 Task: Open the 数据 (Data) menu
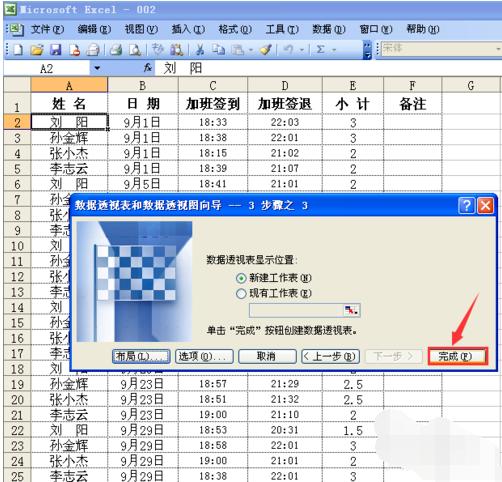(x=329, y=30)
